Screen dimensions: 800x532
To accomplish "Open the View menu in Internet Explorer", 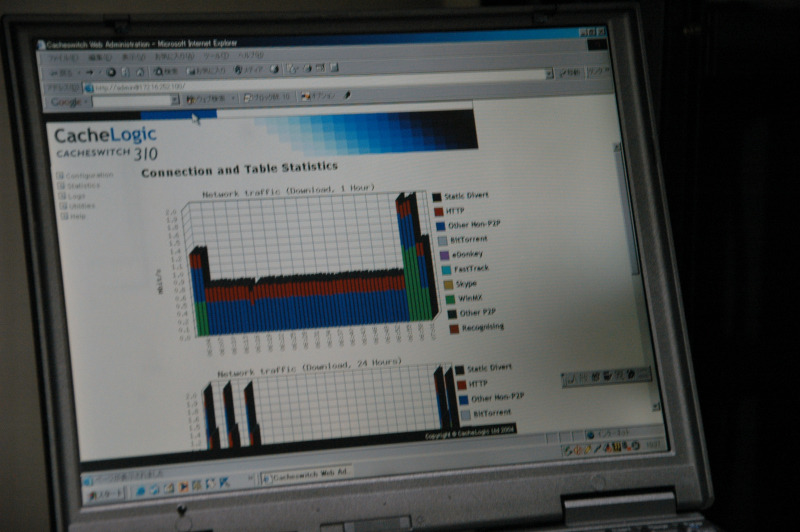I will click(134, 57).
